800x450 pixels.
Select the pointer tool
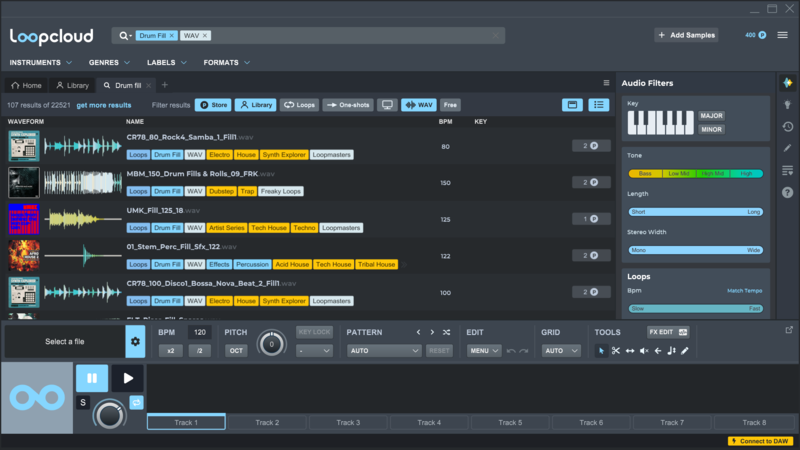[x=602, y=351]
